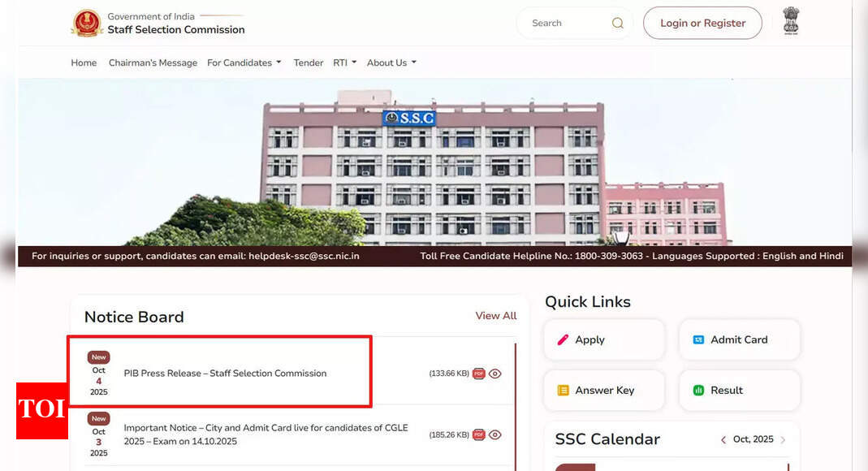Click the Staff Selection Commission logo emblem
Screen dimensions: 868x471
point(87,23)
